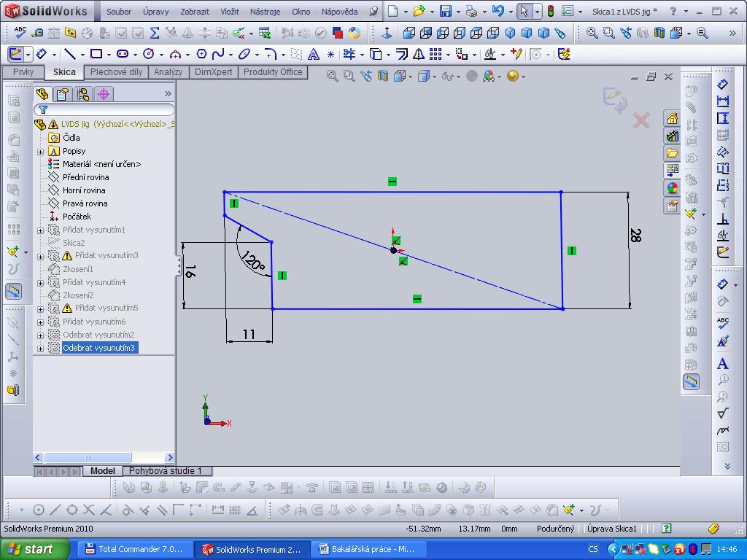Image resolution: width=747 pixels, height=560 pixels.
Task: Expand the Popisy tree node
Action: point(41,152)
